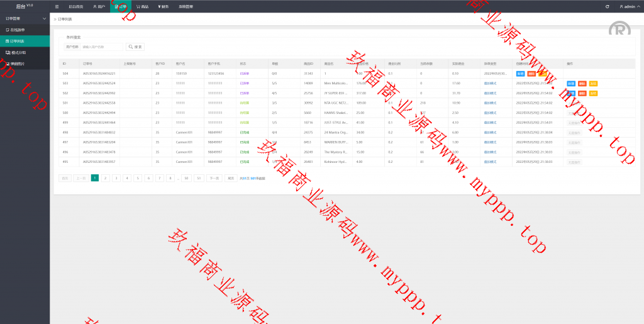The image size is (644, 324).
Task: Click the 搜索 search button
Action: pos(135,47)
